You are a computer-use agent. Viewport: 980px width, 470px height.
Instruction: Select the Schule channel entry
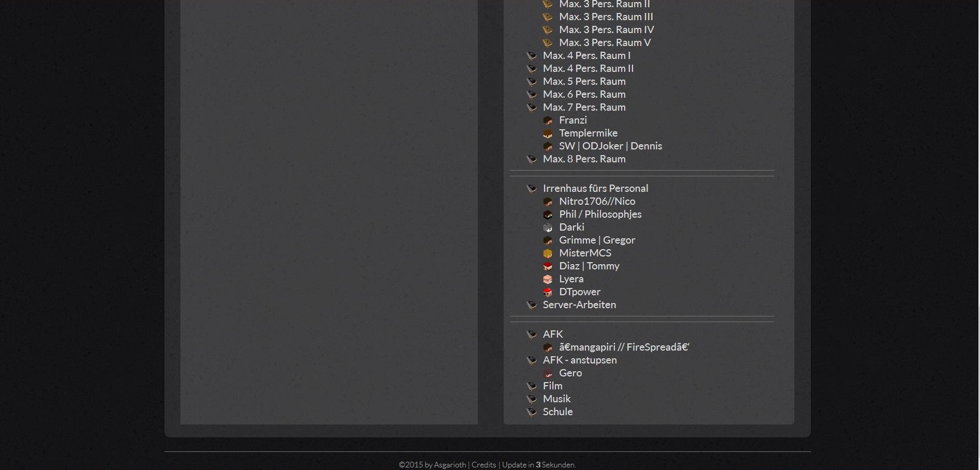point(557,412)
